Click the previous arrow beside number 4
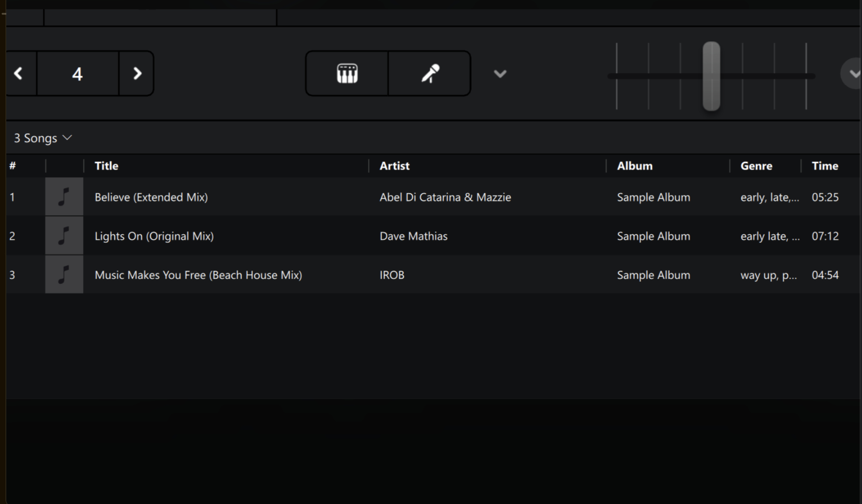Screen dimensions: 862x504 click(19, 74)
